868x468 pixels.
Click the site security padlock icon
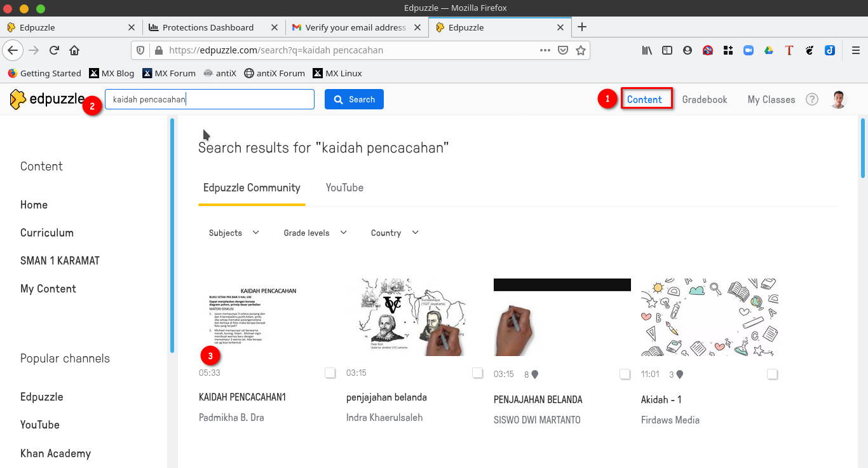tap(158, 50)
